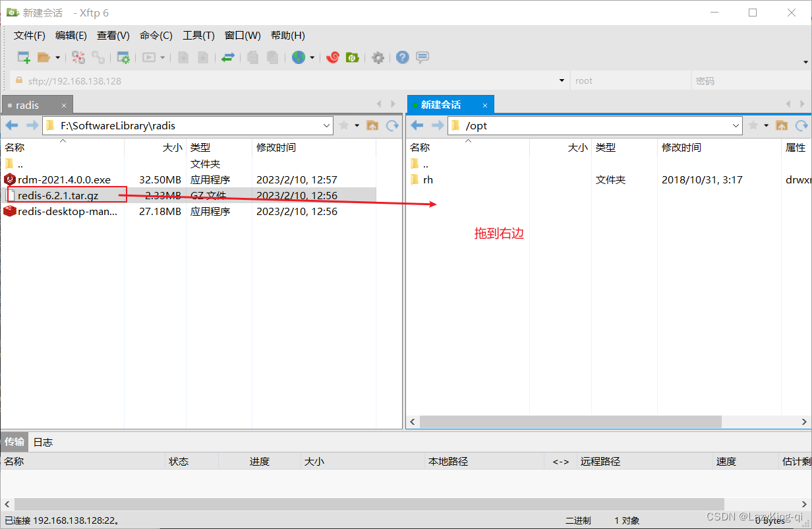Select the rh folder in remote pane
The width and height of the screenshot is (812, 529).
point(428,179)
